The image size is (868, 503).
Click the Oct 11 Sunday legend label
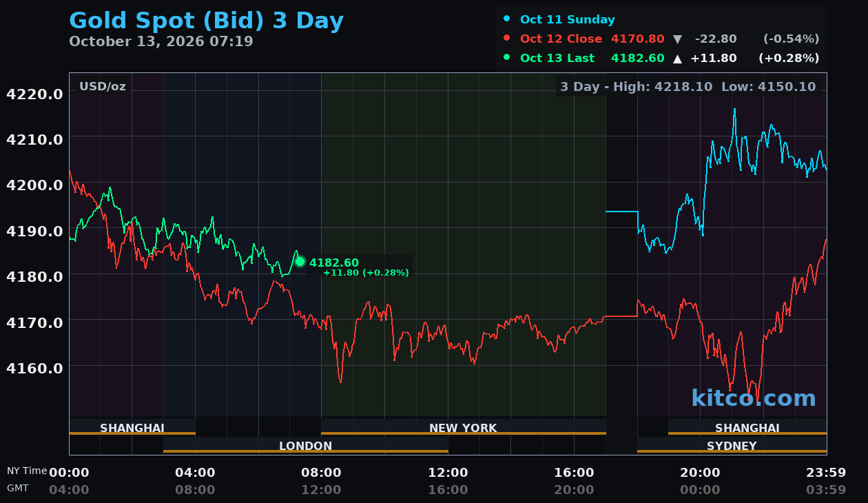pyautogui.click(x=568, y=19)
